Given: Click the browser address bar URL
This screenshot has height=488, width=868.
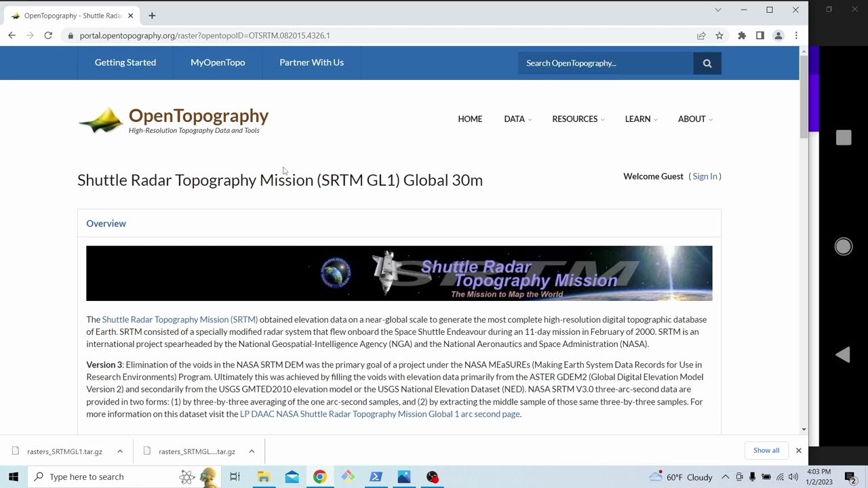Looking at the screenshot, I should (x=205, y=35).
